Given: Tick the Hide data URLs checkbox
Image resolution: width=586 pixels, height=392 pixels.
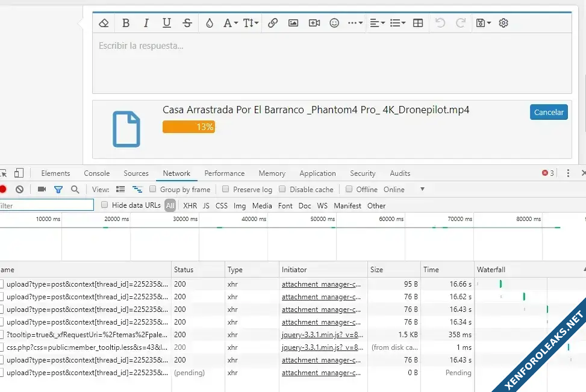Looking at the screenshot, I should point(105,205).
